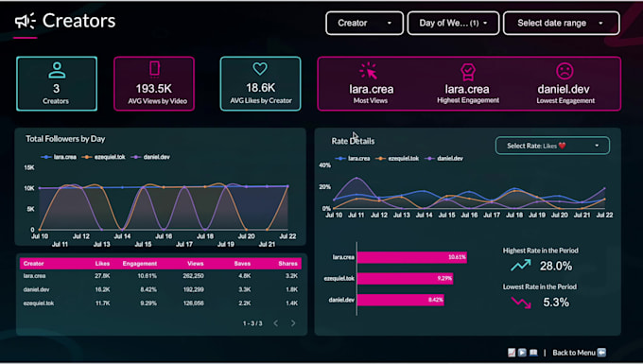Image resolution: width=643 pixels, height=364 pixels.
Task: Click the megaphone icon beside Creators title
Action: [x=26, y=21]
